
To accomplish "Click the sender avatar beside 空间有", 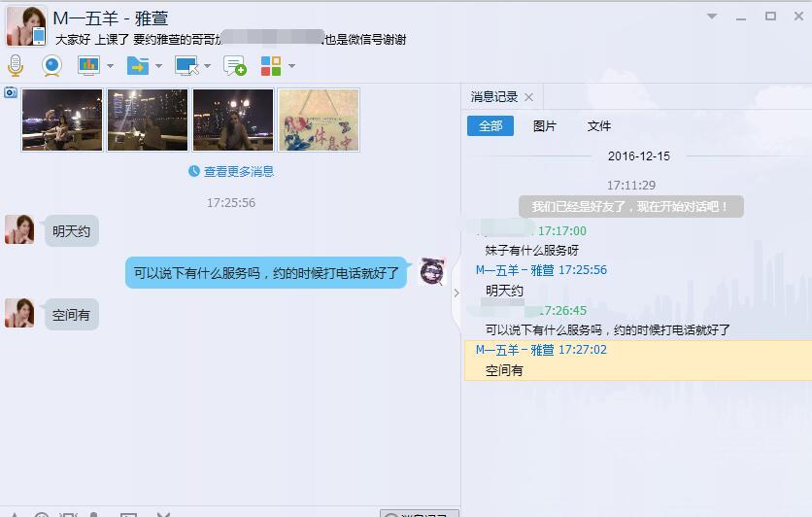I will pyautogui.click(x=19, y=313).
